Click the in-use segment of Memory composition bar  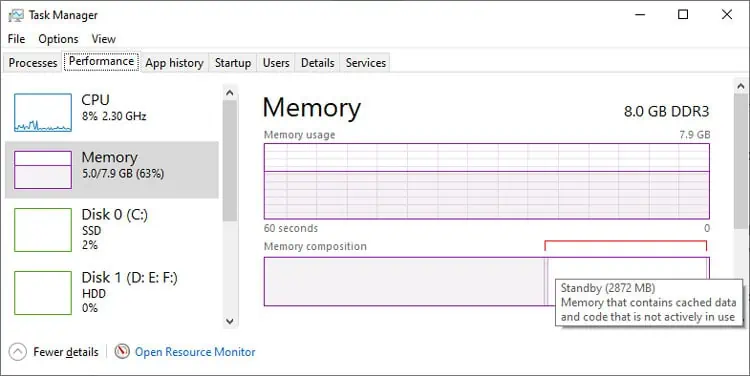coord(404,281)
